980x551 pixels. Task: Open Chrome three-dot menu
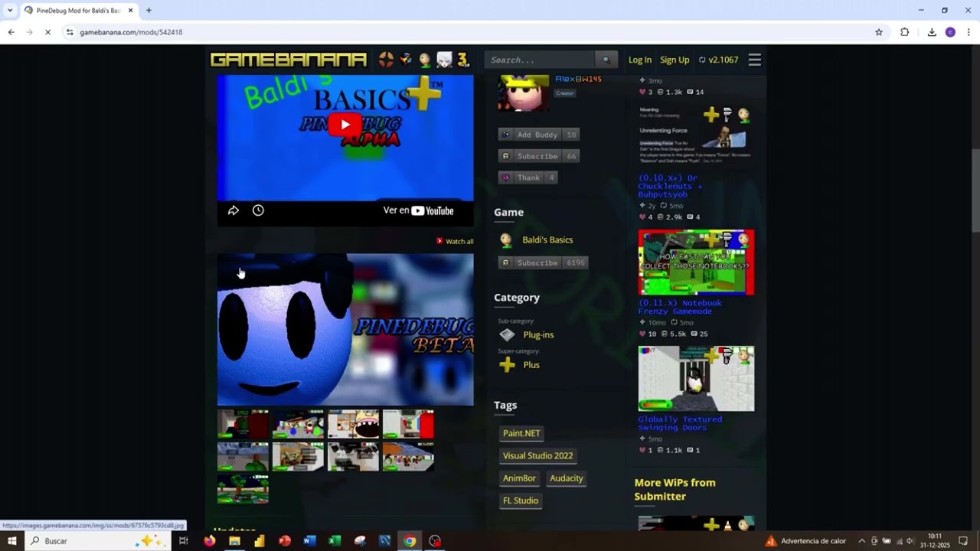(x=969, y=32)
